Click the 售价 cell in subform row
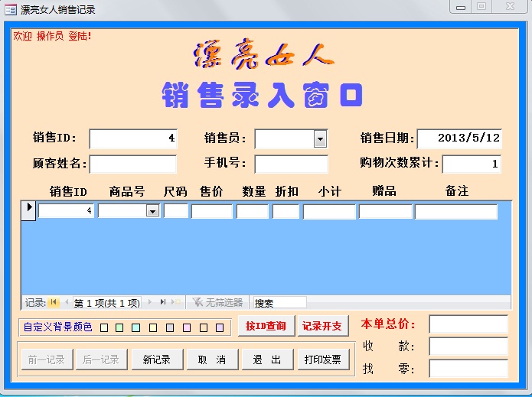This screenshot has height=397, width=532. coord(212,211)
